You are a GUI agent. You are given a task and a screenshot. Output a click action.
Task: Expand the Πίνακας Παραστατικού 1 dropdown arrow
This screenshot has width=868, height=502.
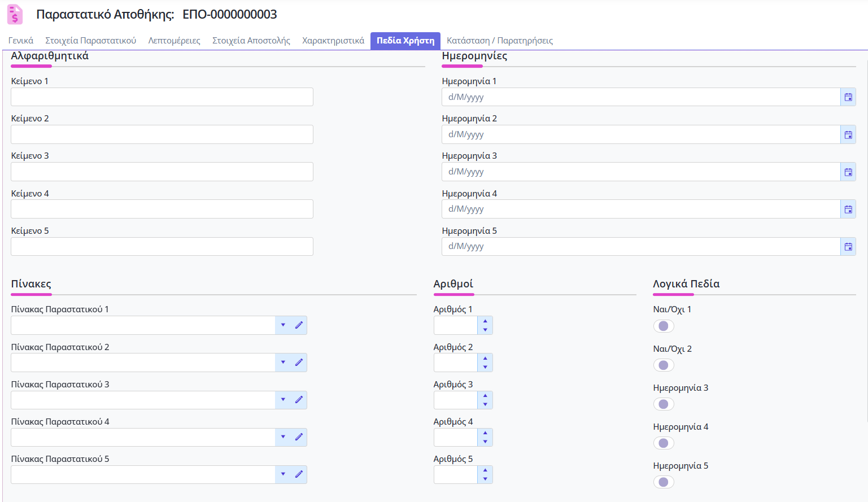[283, 325]
